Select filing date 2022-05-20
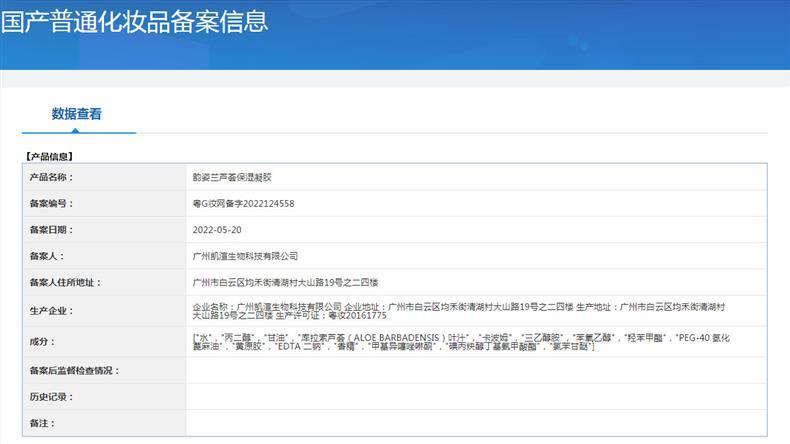The width and height of the screenshot is (790, 444). tap(217, 230)
